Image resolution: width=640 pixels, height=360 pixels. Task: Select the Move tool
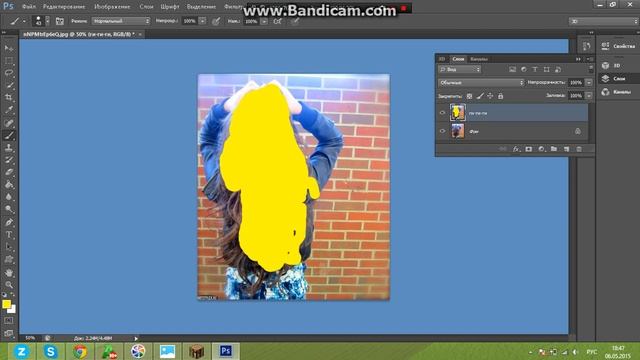(9, 48)
